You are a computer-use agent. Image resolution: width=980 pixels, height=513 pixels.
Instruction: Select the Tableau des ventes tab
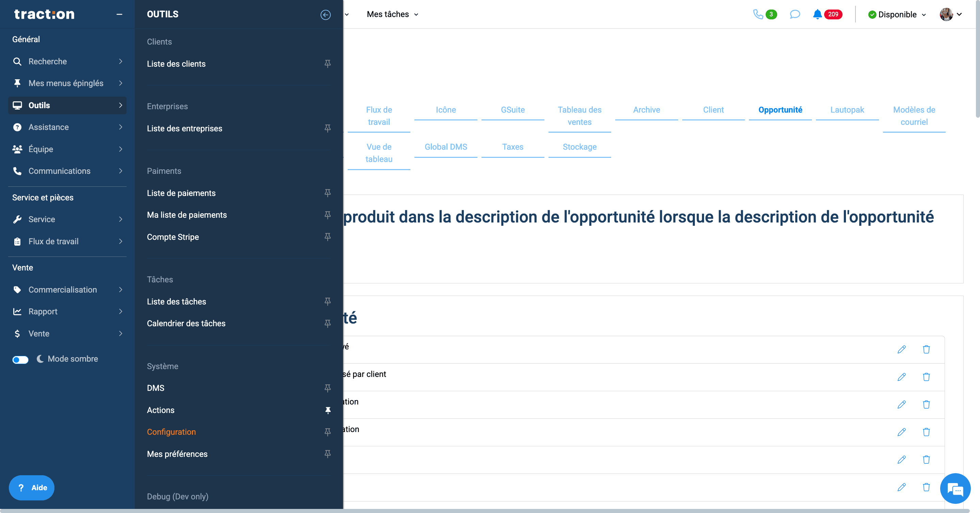579,116
